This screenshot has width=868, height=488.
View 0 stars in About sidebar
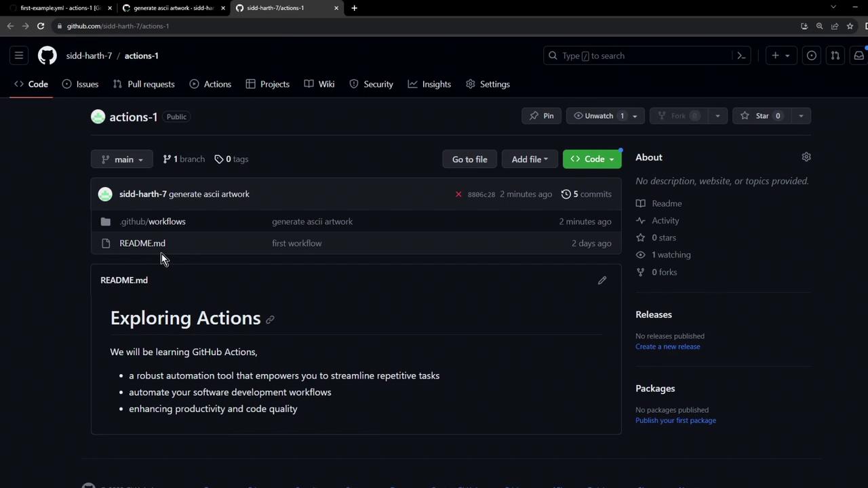656,238
